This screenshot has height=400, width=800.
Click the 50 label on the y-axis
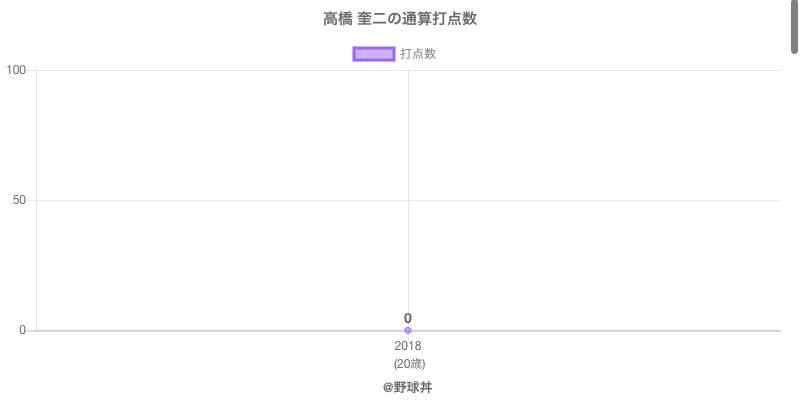tap(19, 200)
